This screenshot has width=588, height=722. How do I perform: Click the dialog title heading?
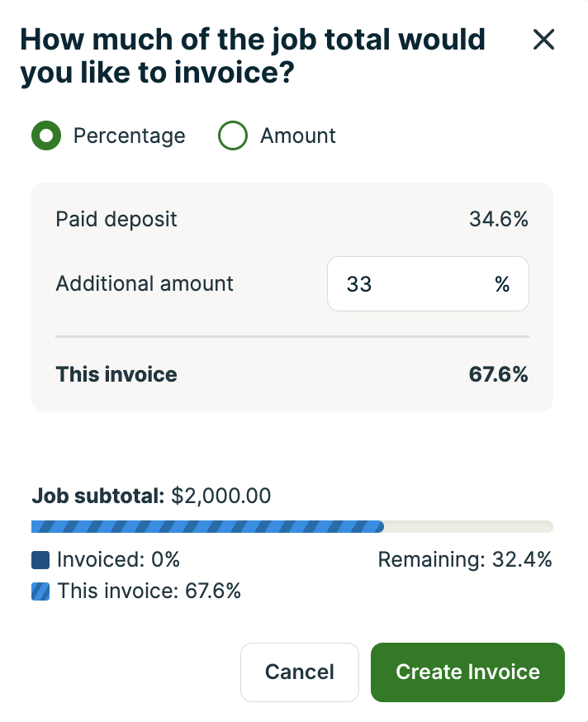[253, 55]
